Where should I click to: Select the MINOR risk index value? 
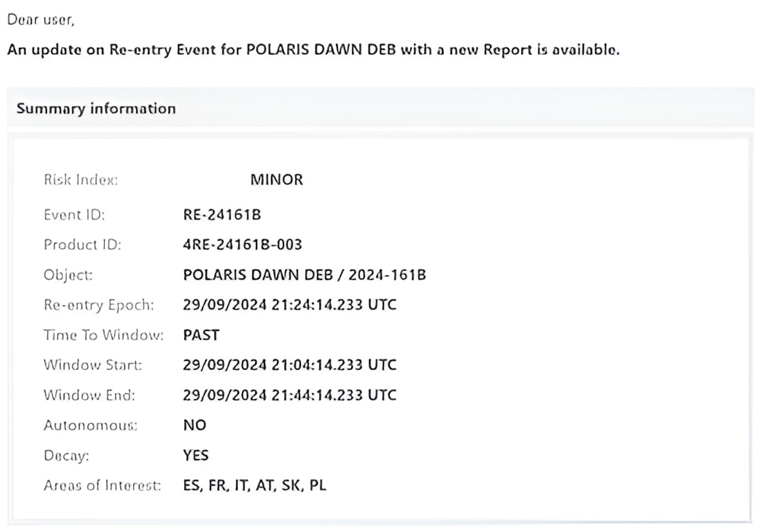click(x=276, y=179)
